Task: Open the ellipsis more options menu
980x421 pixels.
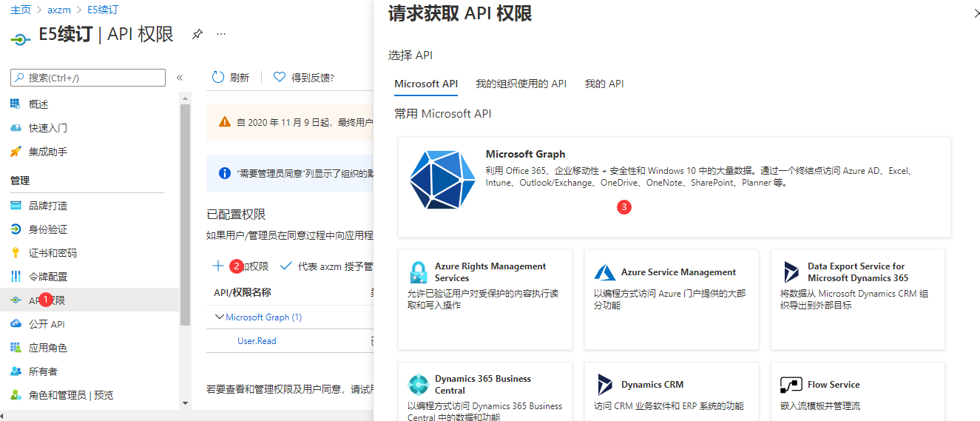Action: pos(220,34)
